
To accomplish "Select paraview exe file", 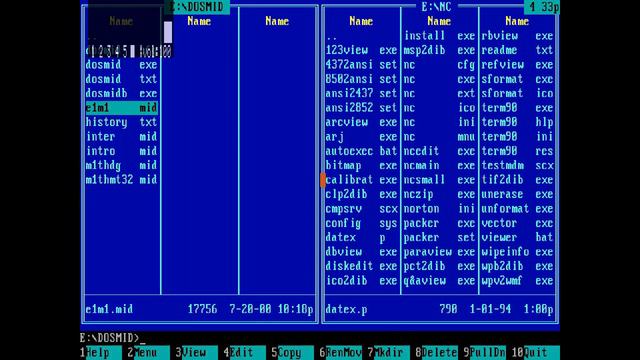I will pyautogui.click(x=440, y=252).
